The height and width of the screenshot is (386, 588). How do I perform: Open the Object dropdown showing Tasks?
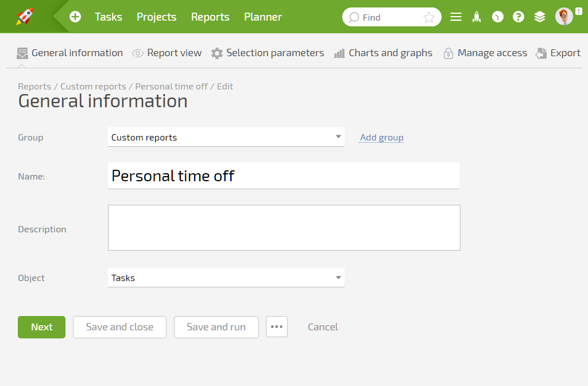(226, 278)
